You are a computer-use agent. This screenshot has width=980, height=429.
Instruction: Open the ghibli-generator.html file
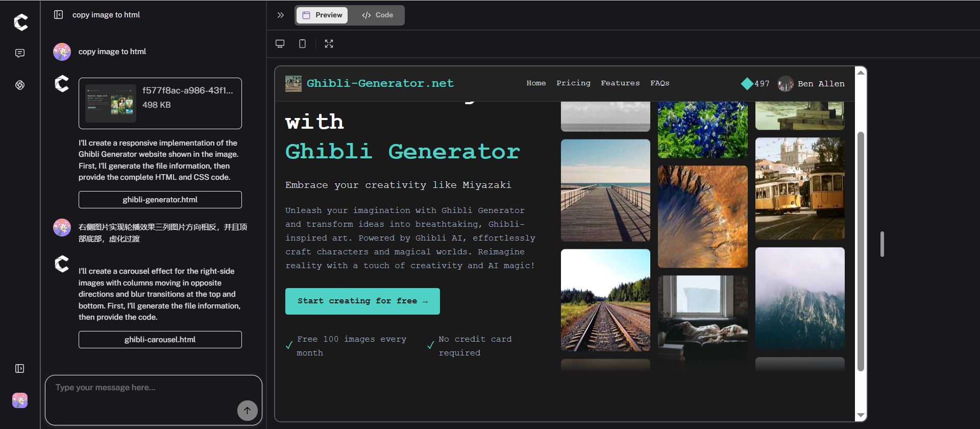click(x=160, y=200)
